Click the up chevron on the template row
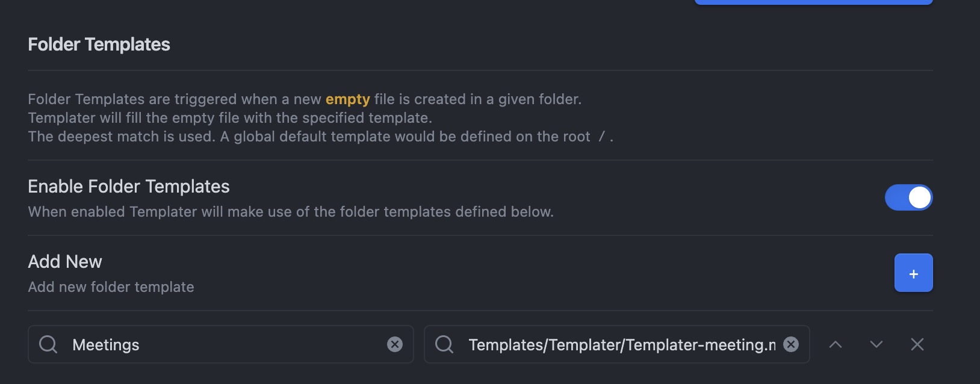The width and height of the screenshot is (980, 384). point(834,344)
